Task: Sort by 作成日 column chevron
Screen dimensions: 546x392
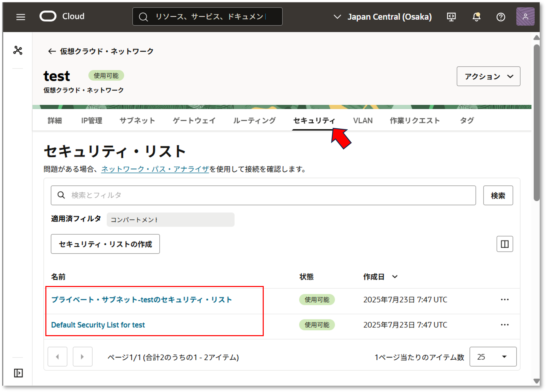Action: click(x=395, y=277)
